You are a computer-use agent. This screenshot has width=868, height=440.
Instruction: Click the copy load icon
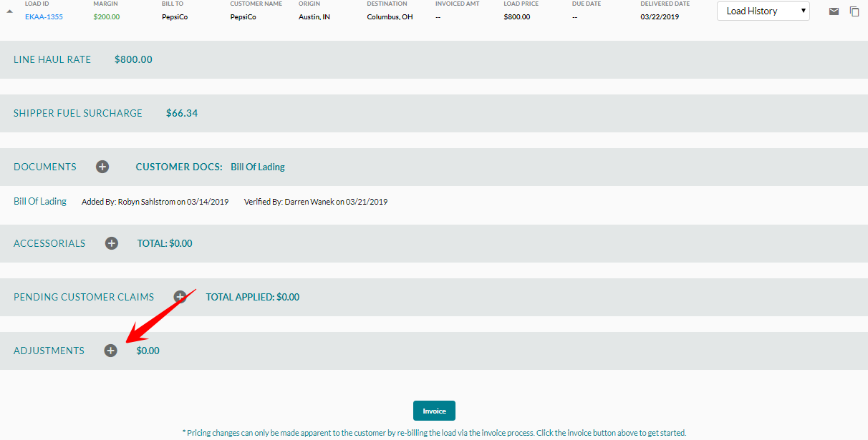click(854, 11)
